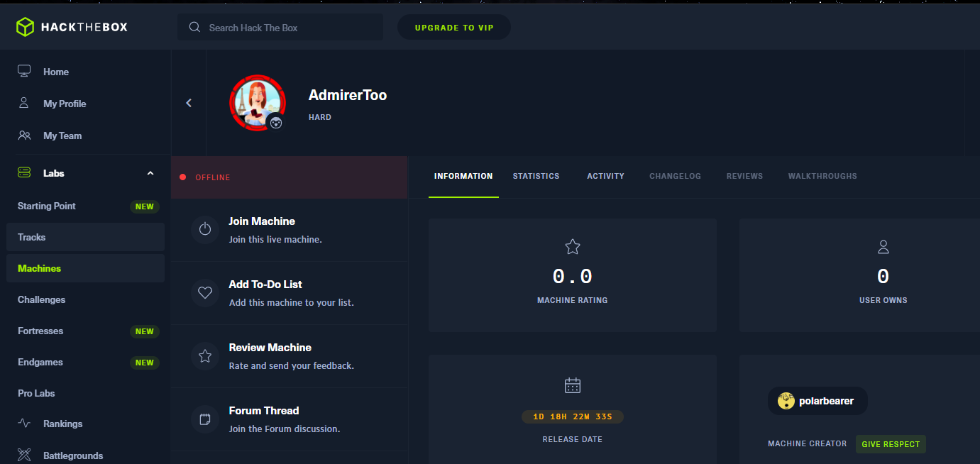Click the star icon beside Review Machine

[x=205, y=356]
